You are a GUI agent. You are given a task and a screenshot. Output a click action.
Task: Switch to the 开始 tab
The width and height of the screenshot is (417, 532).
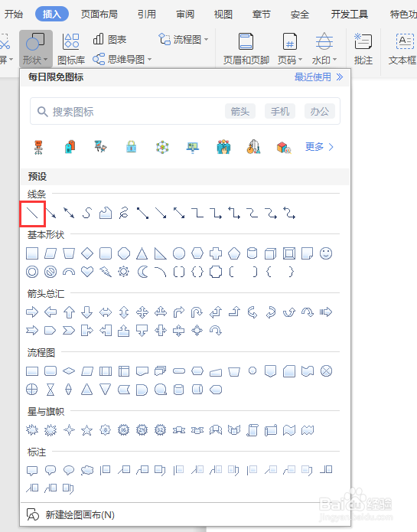pyautogui.click(x=14, y=14)
